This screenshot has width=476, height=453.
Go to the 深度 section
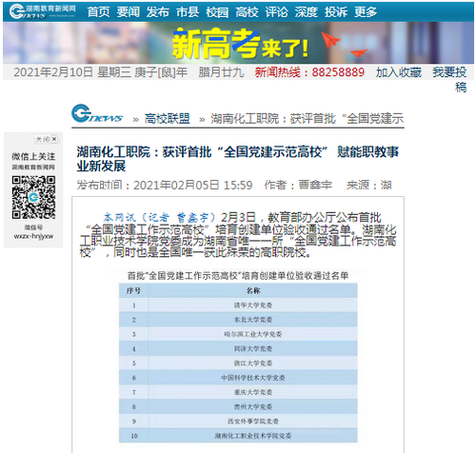pyautogui.click(x=307, y=12)
